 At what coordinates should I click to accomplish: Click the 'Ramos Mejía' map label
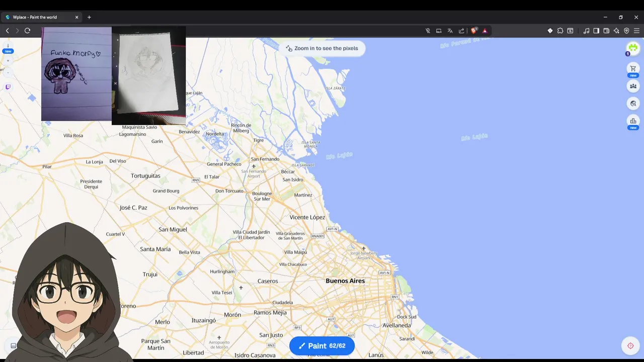click(270, 313)
